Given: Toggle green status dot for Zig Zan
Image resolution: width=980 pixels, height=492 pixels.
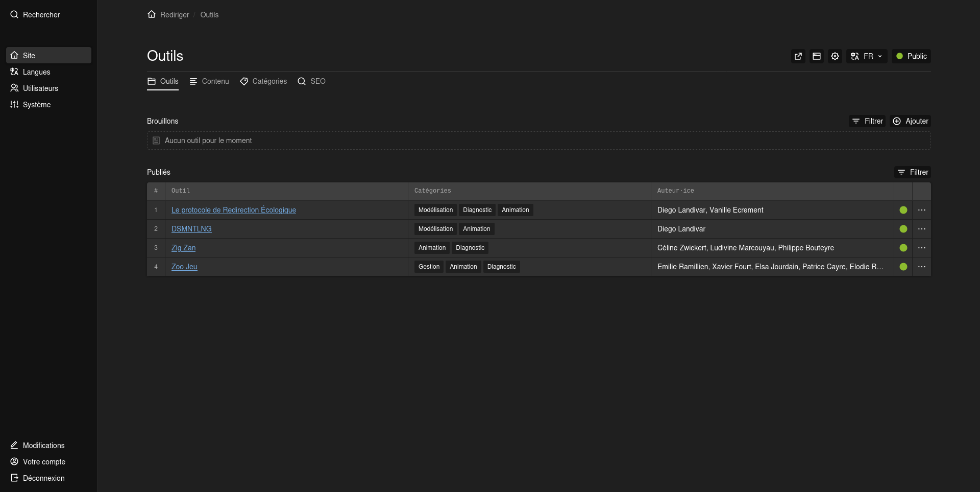Looking at the screenshot, I should 903,248.
